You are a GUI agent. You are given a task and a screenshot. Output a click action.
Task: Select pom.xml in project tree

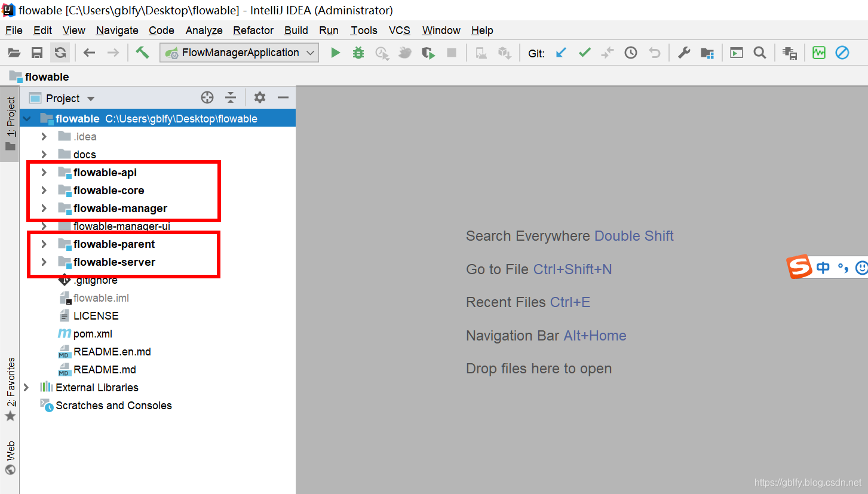point(93,334)
